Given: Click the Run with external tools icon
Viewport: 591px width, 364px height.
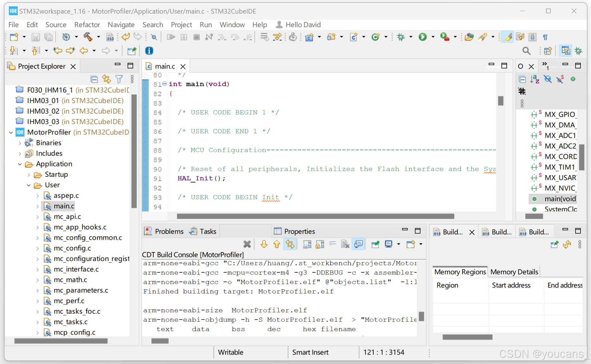Looking at the screenshot, I should pos(445,37).
